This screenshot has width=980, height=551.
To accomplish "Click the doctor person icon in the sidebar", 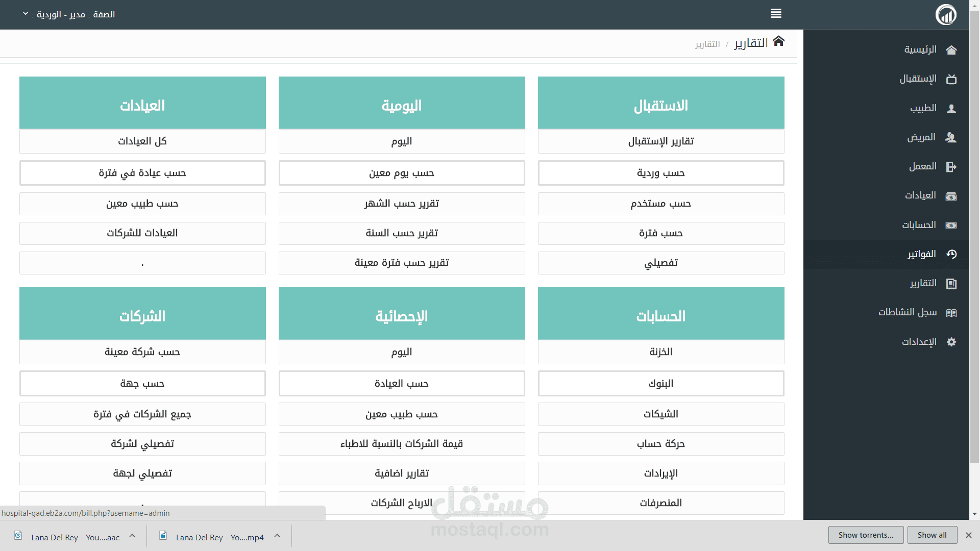I will click(951, 108).
